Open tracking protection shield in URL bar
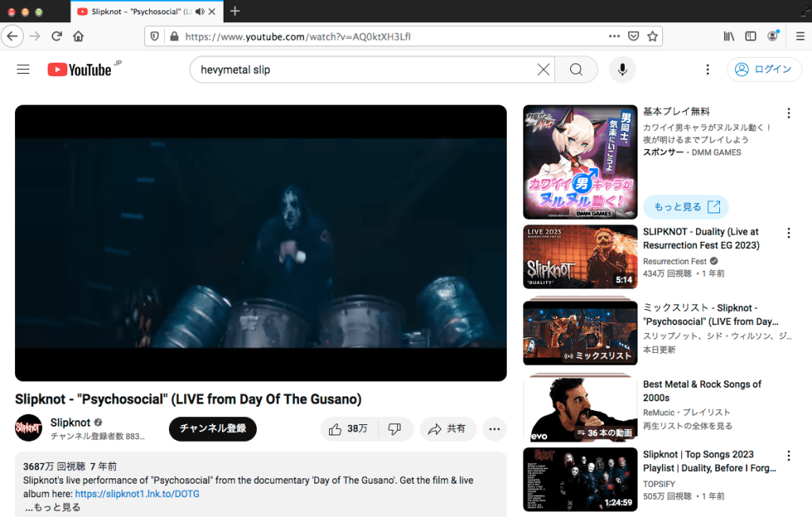This screenshot has width=812, height=517. click(155, 36)
